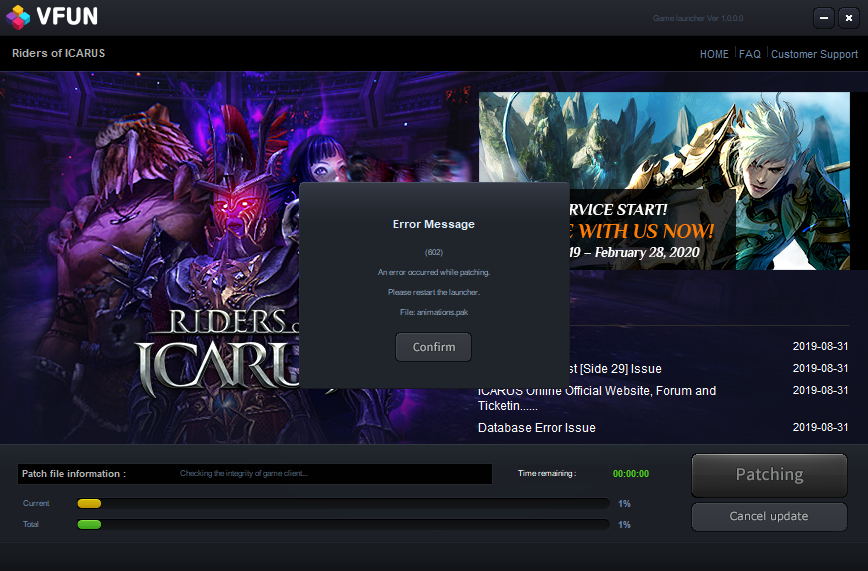Click the Current progress 1% value
The width and height of the screenshot is (868, 571).
click(624, 504)
